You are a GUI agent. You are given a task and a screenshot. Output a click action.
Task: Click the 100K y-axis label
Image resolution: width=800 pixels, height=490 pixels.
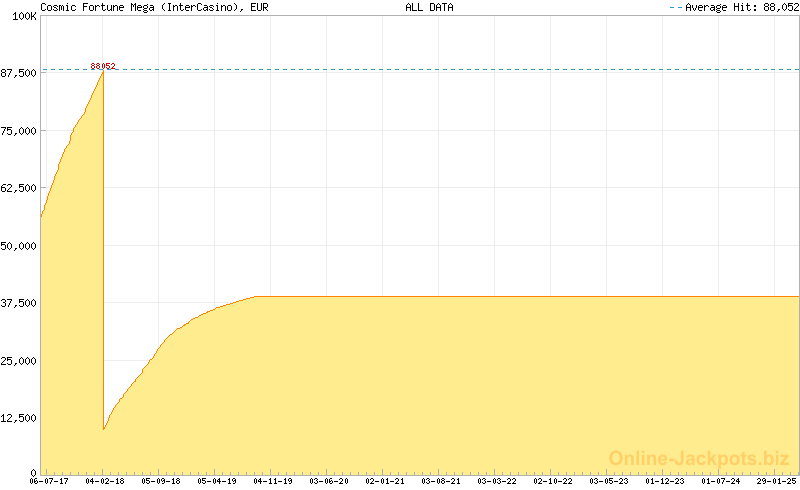tap(25, 17)
